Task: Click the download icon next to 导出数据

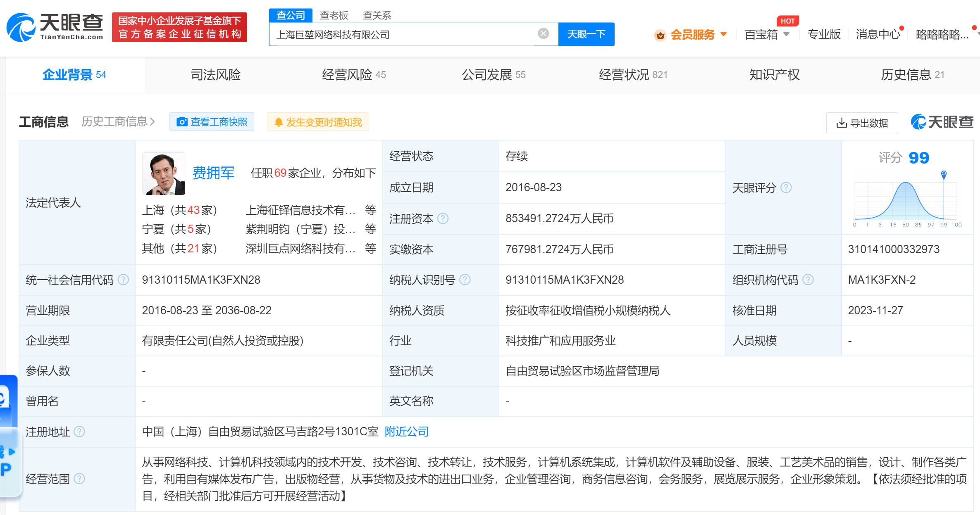Action: point(841,123)
